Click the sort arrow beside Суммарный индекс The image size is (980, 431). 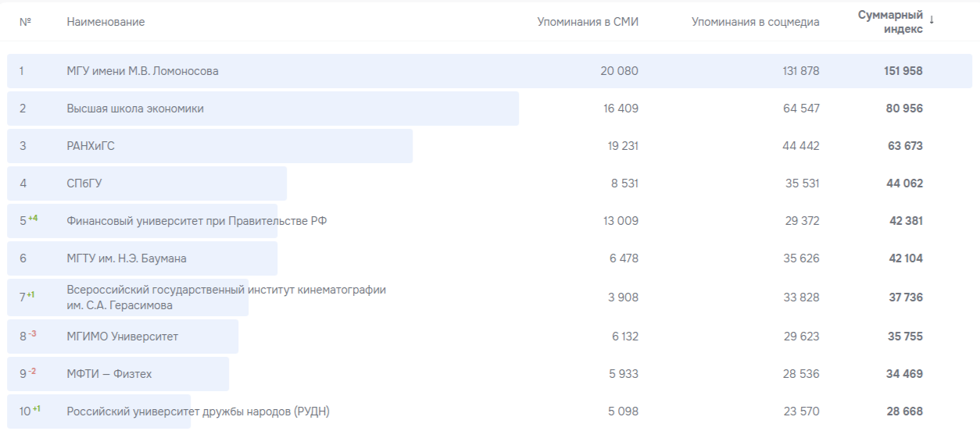click(932, 20)
